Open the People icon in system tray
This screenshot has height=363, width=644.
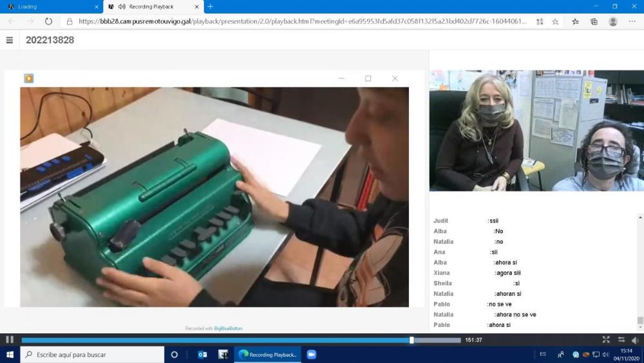[561, 355]
